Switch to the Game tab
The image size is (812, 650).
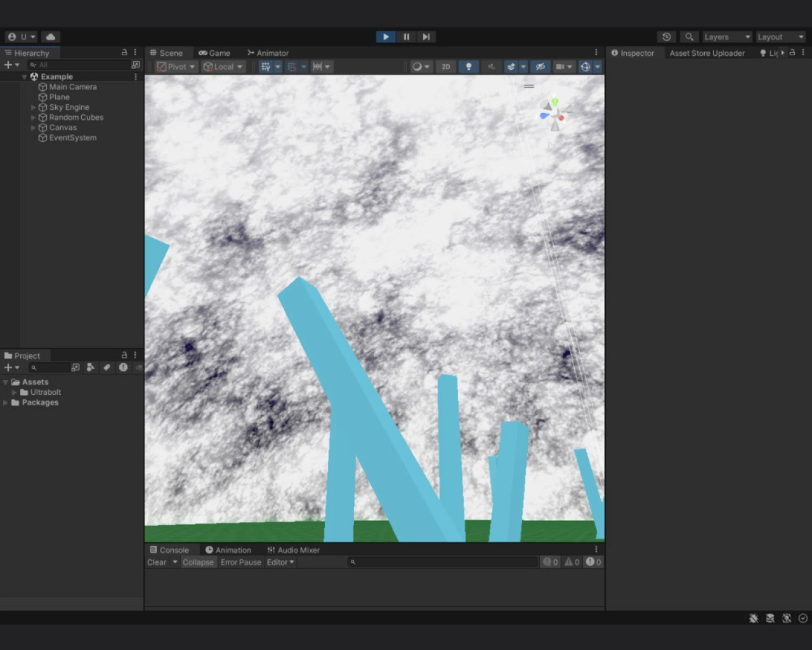coord(214,53)
